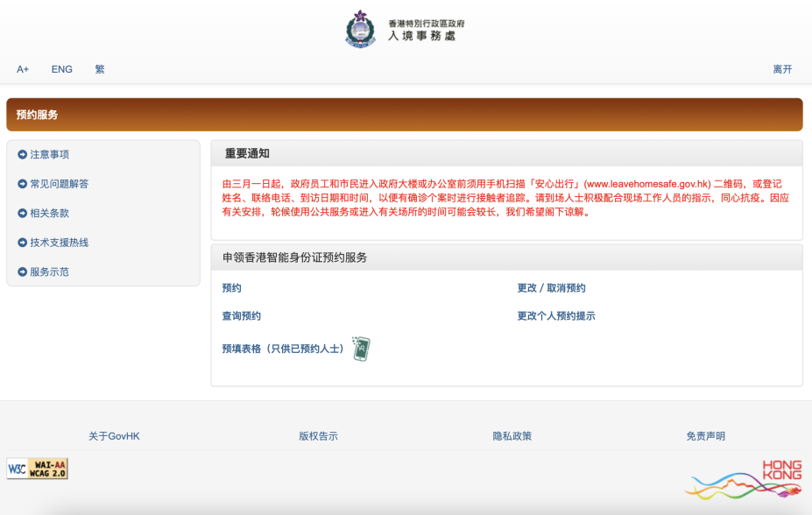
Task: Open 查询预约 to check appointments
Action: (243, 315)
